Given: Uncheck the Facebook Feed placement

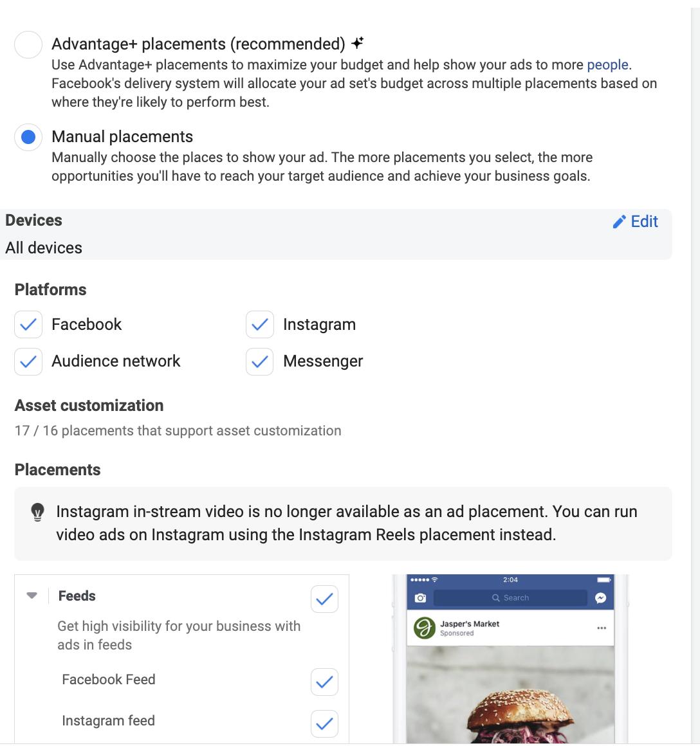Looking at the screenshot, I should (324, 682).
